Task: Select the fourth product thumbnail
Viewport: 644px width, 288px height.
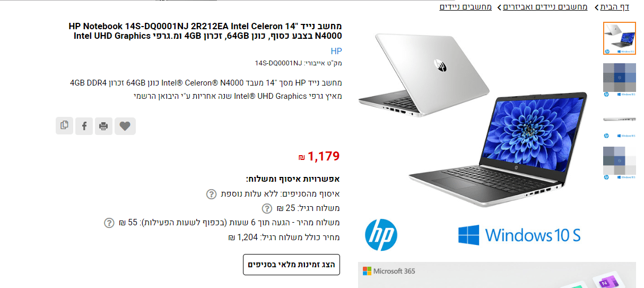Action: [x=620, y=163]
